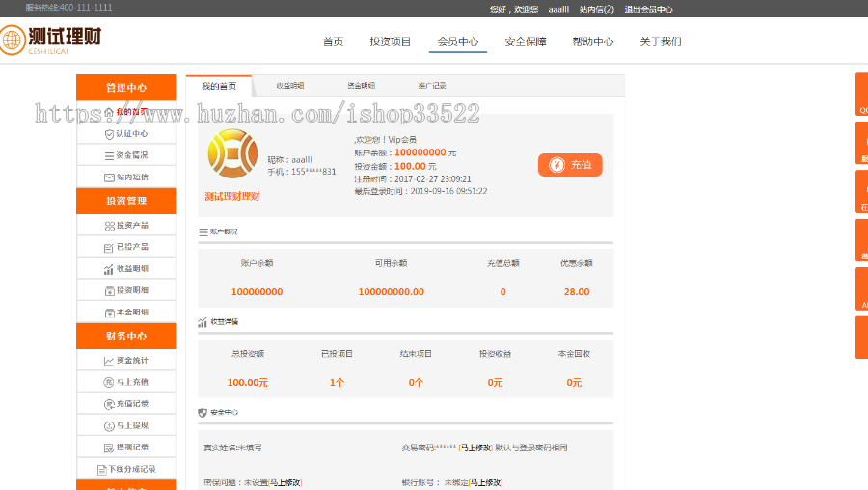Image resolution: width=868 pixels, height=490 pixels.
Task: Click 马上修改 next to 密保问题
Action: pos(285,483)
